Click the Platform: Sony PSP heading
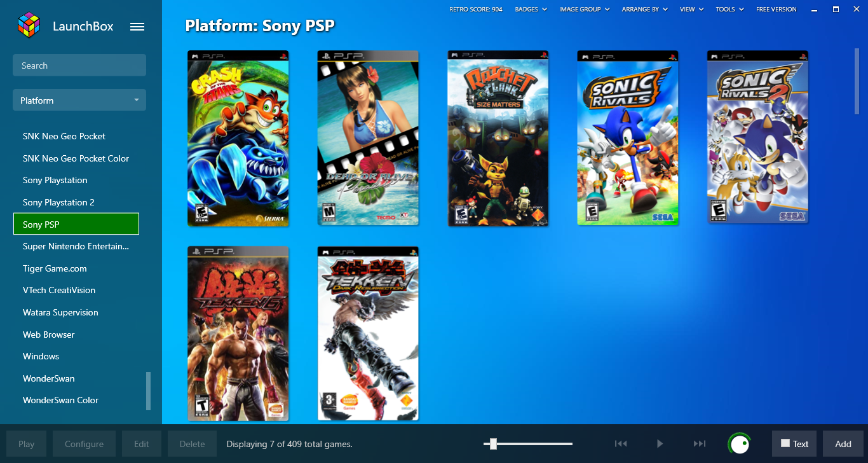 coord(260,26)
